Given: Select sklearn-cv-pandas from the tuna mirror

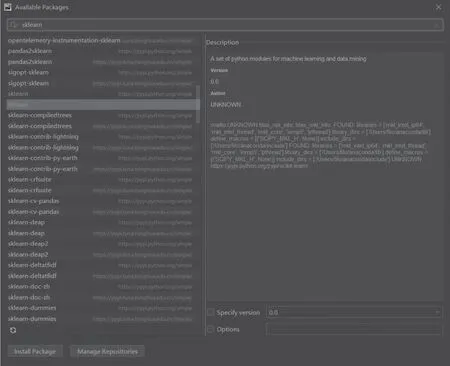Looking at the screenshot, I should (x=103, y=212).
